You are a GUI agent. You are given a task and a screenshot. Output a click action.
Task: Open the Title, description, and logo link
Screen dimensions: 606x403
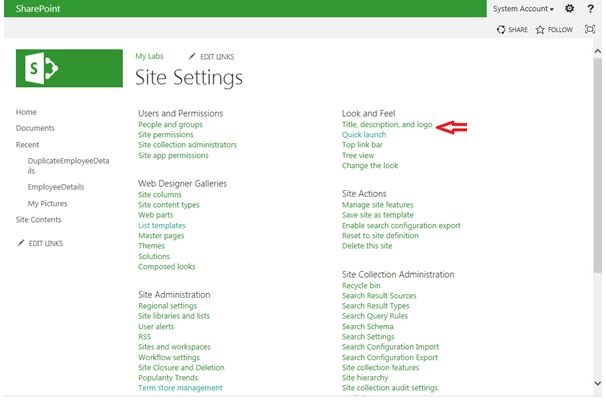point(387,125)
